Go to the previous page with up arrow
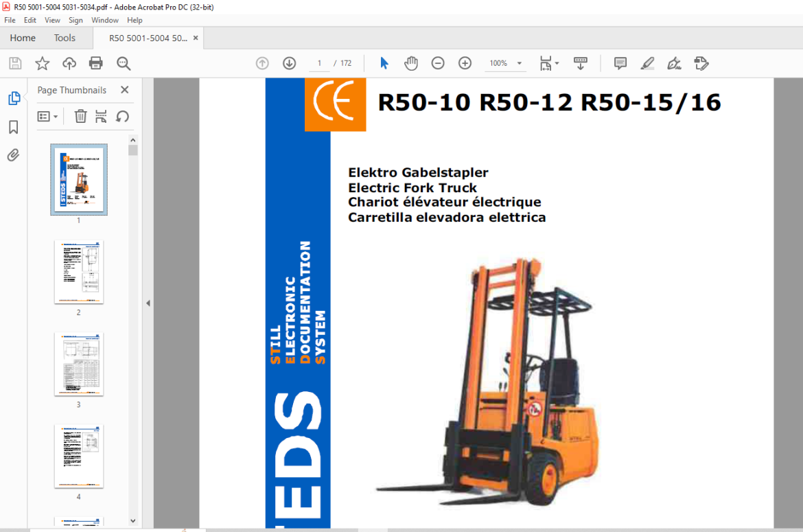Image resolution: width=803 pixels, height=532 pixels. coord(262,63)
